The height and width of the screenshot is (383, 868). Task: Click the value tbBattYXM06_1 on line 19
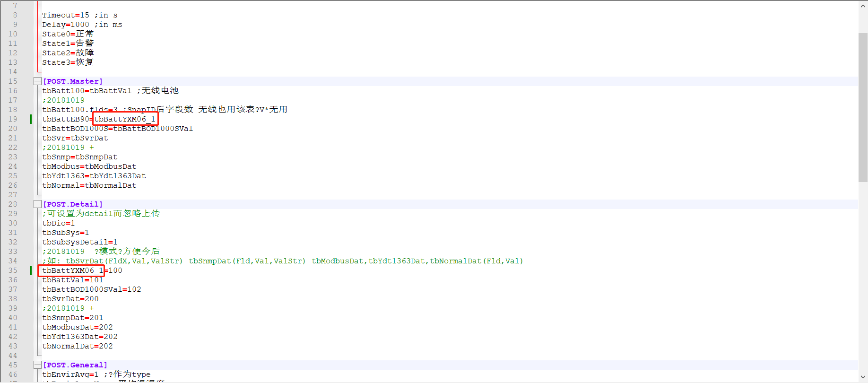pyautogui.click(x=125, y=119)
